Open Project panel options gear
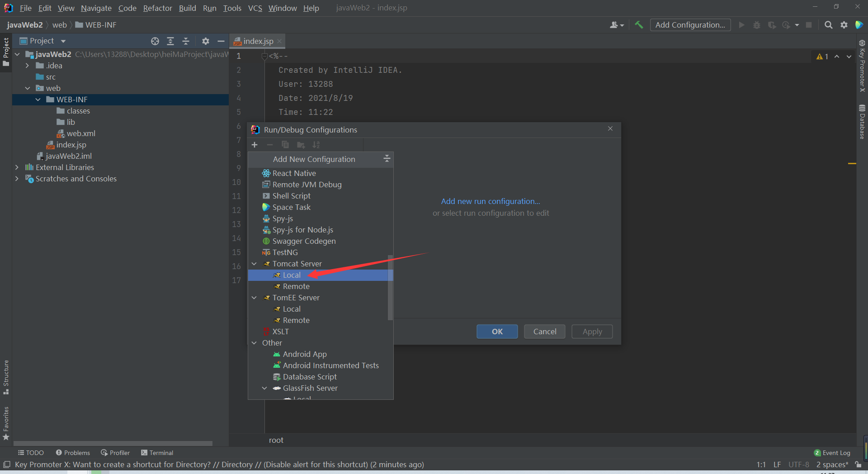Viewport: 868px width, 474px height. click(206, 41)
